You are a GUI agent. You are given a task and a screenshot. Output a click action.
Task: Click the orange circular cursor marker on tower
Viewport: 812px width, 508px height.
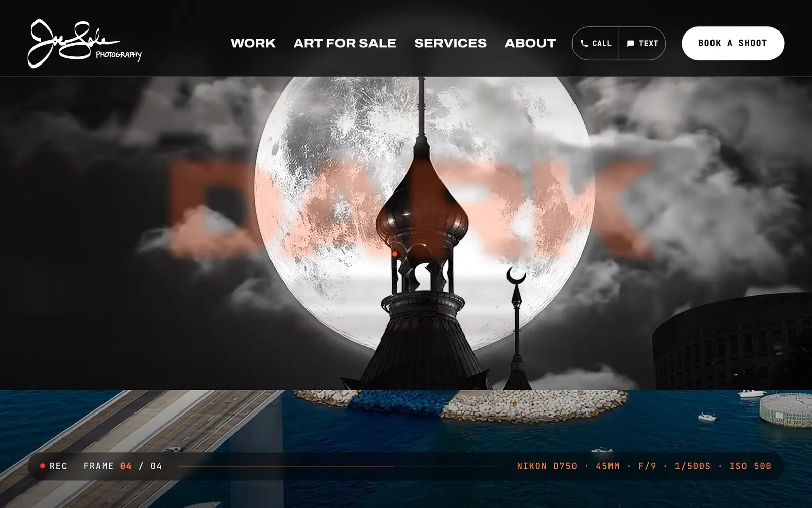[x=395, y=253]
